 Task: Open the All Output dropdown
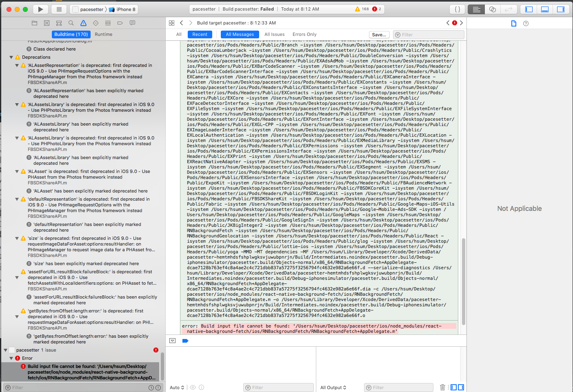click(x=333, y=387)
